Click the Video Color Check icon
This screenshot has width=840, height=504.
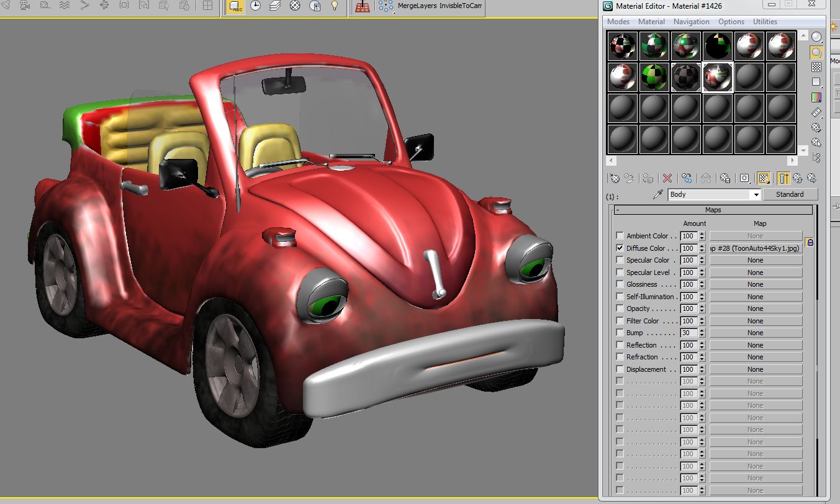coord(816,97)
